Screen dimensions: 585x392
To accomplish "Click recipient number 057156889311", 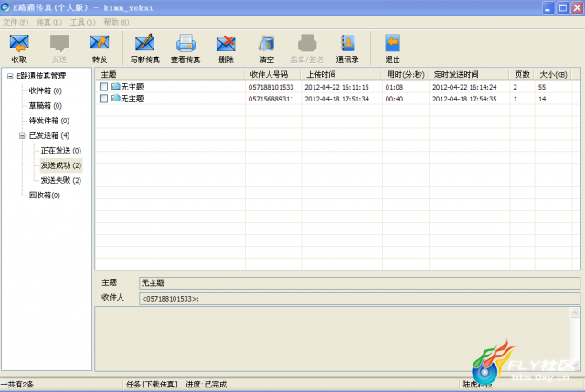I will [271, 99].
